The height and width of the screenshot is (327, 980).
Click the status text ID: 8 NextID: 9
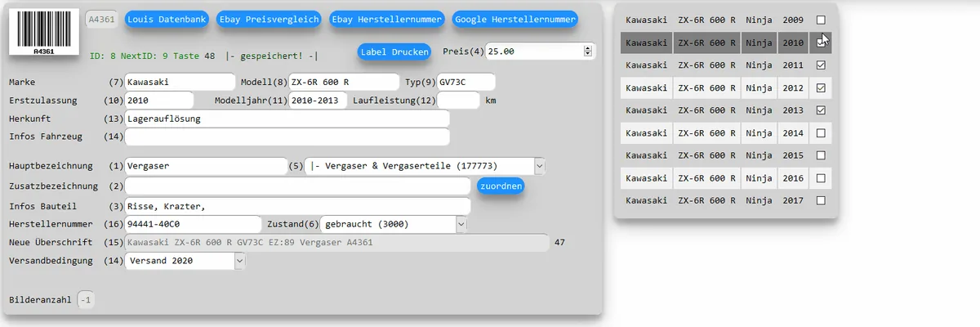tap(128, 56)
